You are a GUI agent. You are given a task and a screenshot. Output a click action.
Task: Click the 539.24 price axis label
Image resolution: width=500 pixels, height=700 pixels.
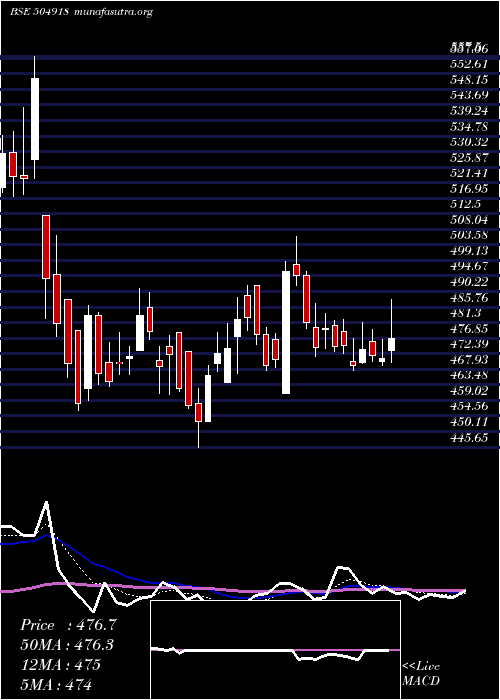pos(468,111)
